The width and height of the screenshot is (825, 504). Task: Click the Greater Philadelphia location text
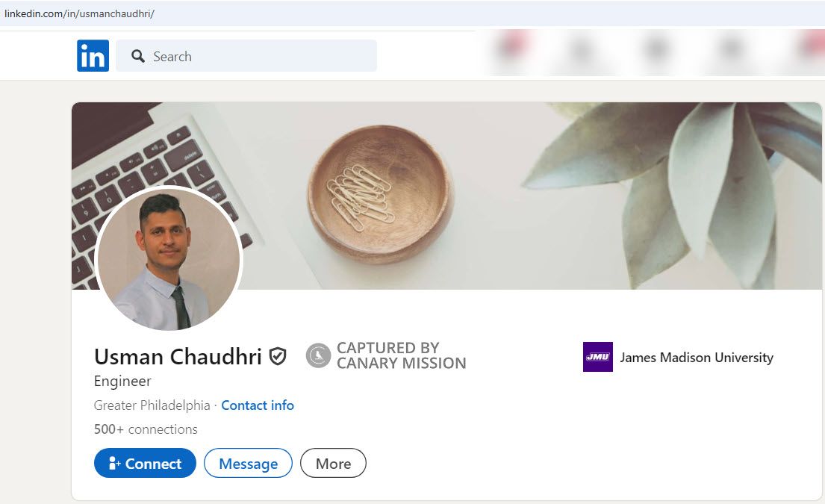pos(151,405)
